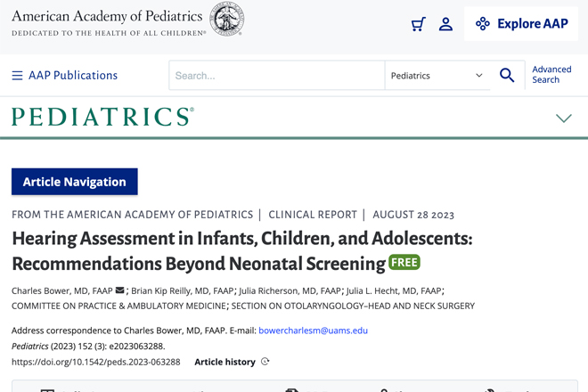Click the green FREE badge
588x392 pixels.
(404, 262)
